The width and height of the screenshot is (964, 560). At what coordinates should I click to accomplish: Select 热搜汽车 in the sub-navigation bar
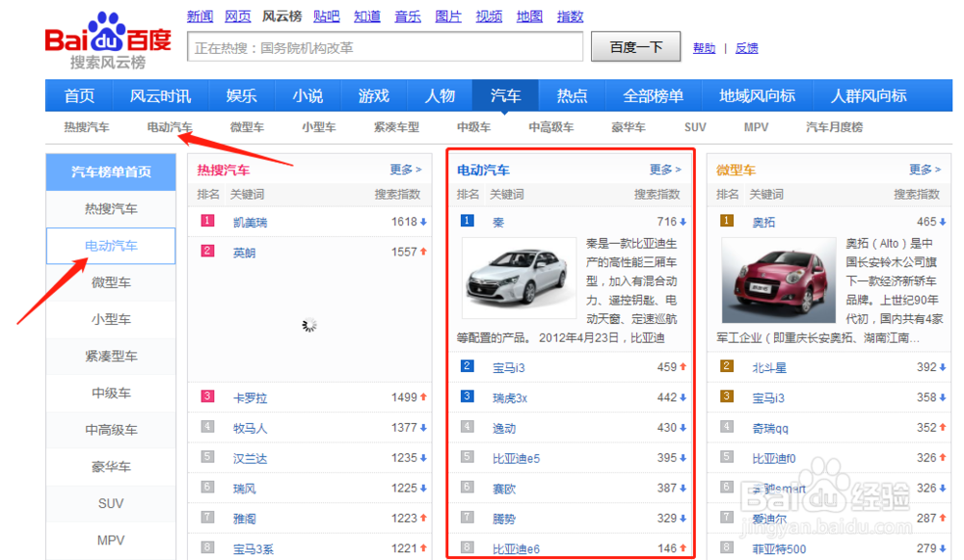coord(87,127)
